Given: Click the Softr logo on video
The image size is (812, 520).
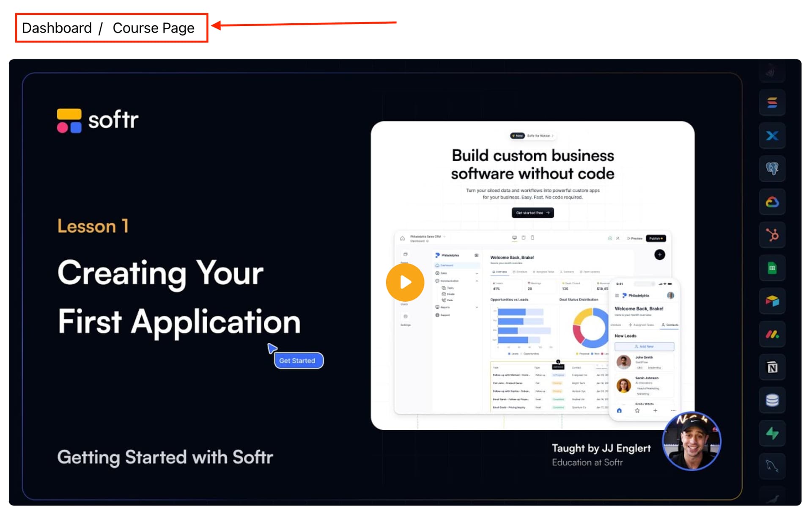Looking at the screenshot, I should click(98, 121).
